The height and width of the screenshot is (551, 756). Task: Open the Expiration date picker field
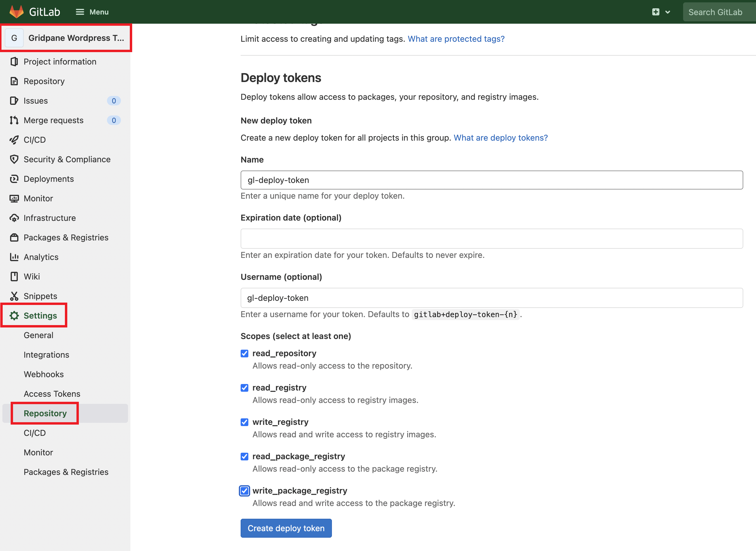tap(491, 238)
